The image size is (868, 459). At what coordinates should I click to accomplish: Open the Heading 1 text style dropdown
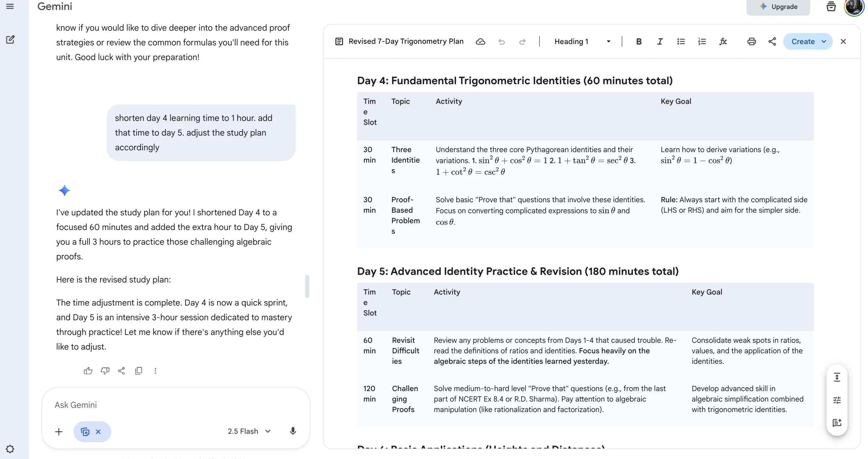582,41
